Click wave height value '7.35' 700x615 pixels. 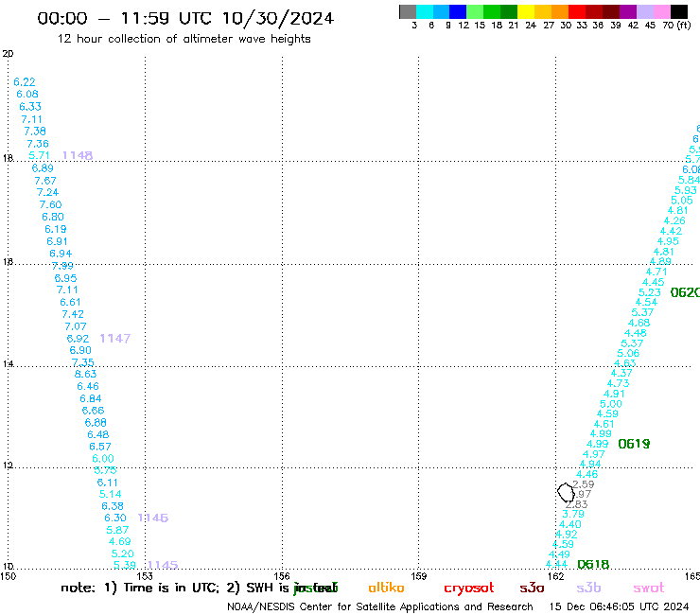click(x=83, y=362)
